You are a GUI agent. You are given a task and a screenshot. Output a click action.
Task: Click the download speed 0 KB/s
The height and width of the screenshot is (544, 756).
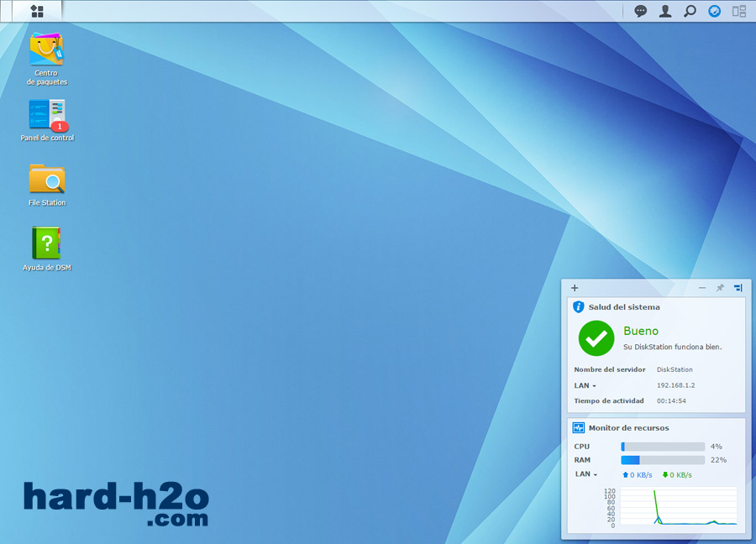[x=677, y=475]
